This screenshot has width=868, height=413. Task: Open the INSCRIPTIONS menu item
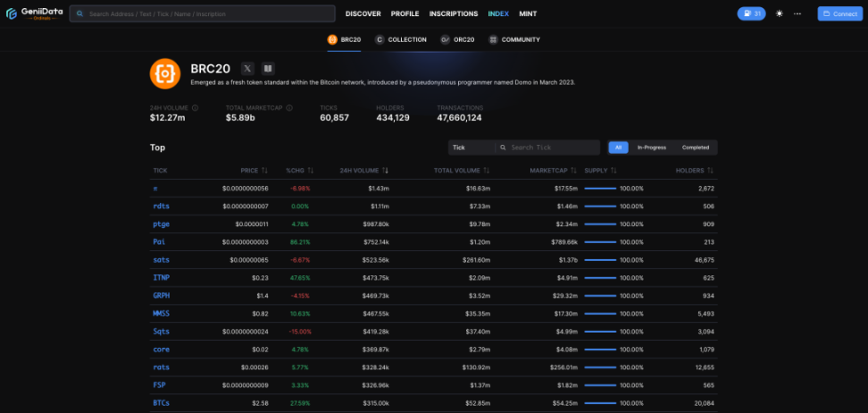point(453,14)
